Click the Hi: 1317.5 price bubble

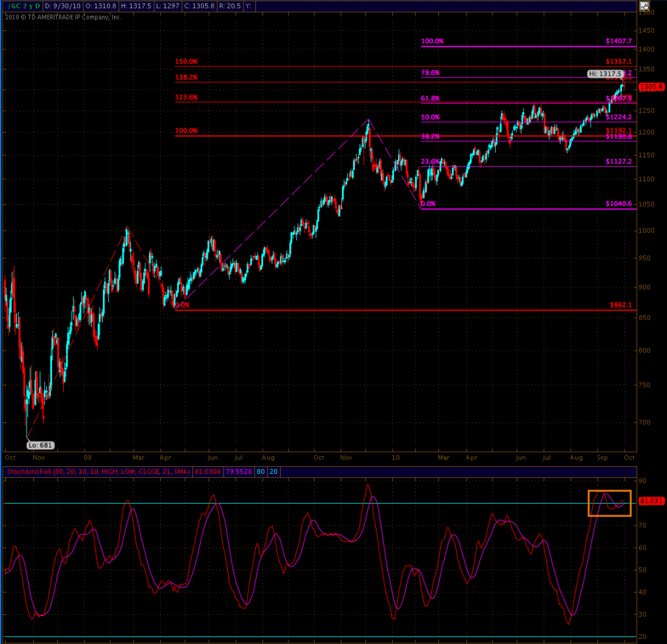coord(606,74)
